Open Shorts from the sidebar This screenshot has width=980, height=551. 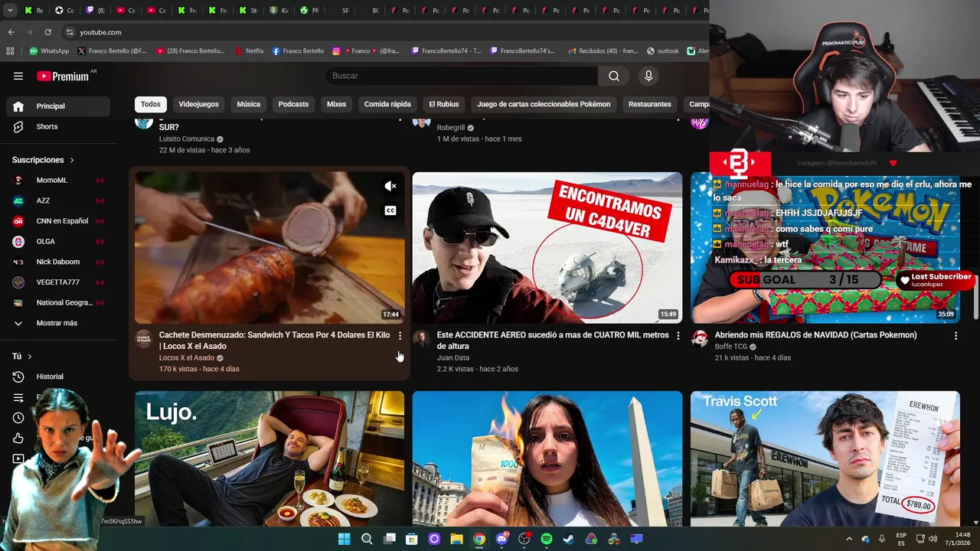click(x=58, y=126)
